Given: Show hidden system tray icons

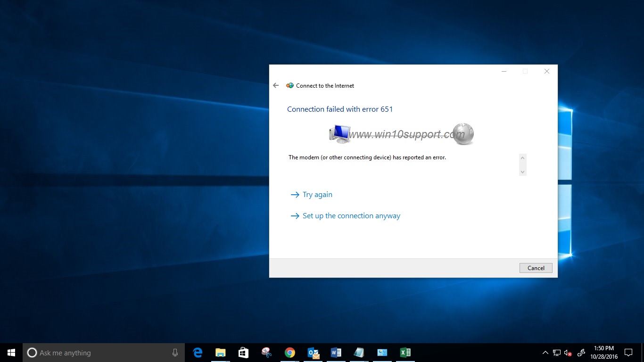Looking at the screenshot, I should point(545,353).
